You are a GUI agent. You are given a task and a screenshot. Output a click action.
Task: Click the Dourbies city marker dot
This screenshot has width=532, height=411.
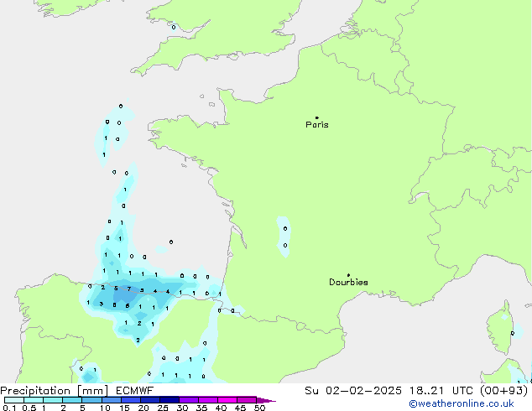click(348, 275)
